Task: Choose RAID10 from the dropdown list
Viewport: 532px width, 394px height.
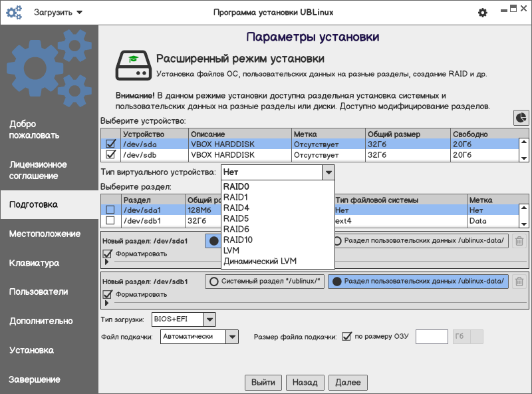Action: 277,240
